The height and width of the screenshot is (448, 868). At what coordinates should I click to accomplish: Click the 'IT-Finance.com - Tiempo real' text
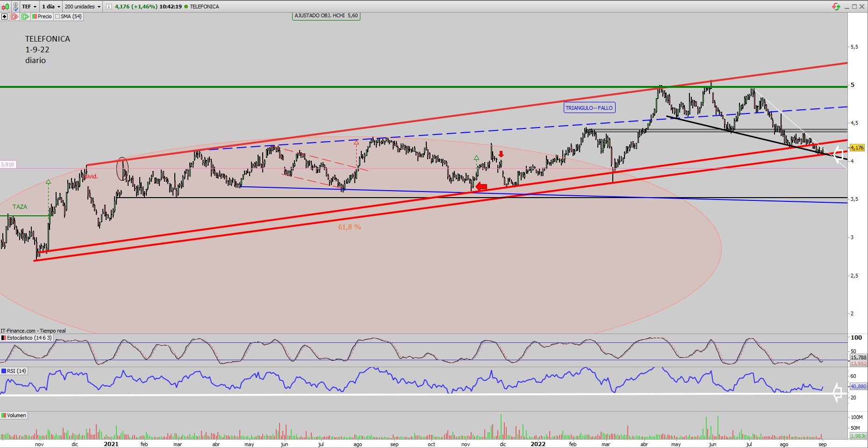[x=33, y=331]
